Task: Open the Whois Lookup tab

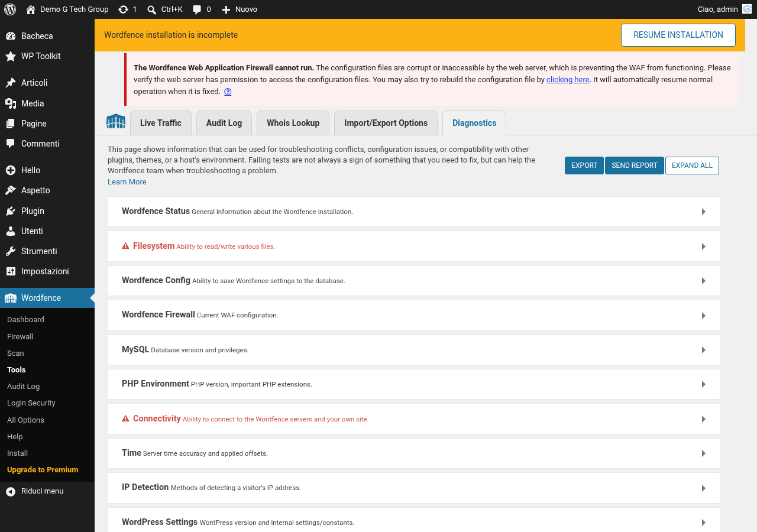Action: [x=293, y=123]
